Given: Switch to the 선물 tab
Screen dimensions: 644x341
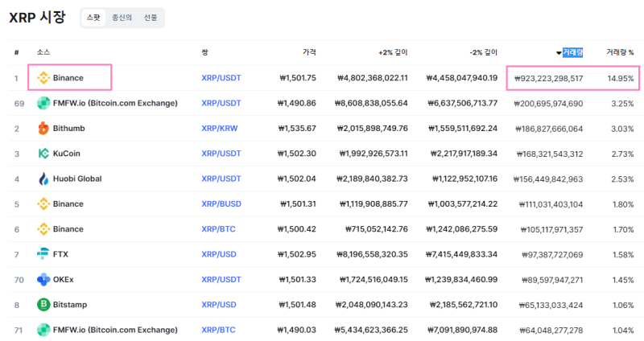Looking at the screenshot, I should (151, 18).
